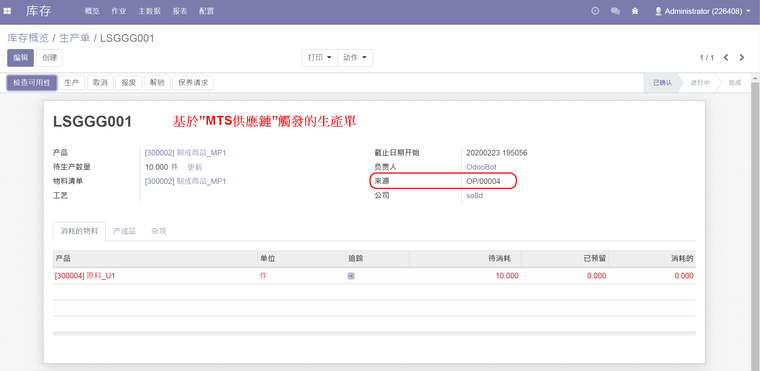This screenshot has height=371, width=760.
Task: Click the 检查可用性 button
Action: pyautogui.click(x=32, y=83)
